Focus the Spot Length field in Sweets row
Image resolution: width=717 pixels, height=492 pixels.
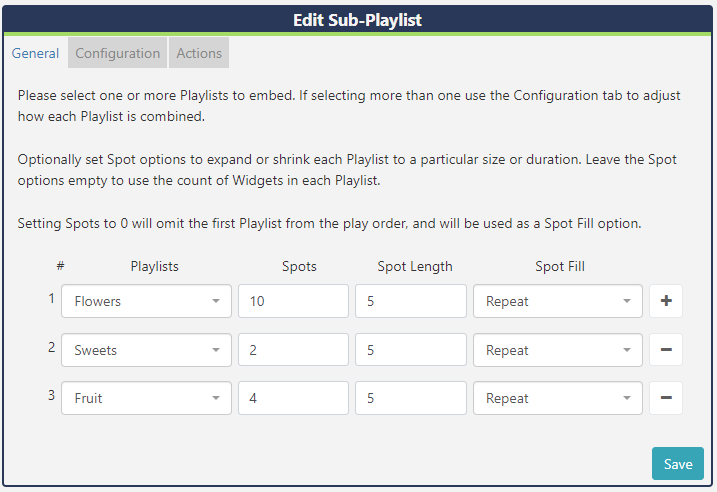point(410,350)
